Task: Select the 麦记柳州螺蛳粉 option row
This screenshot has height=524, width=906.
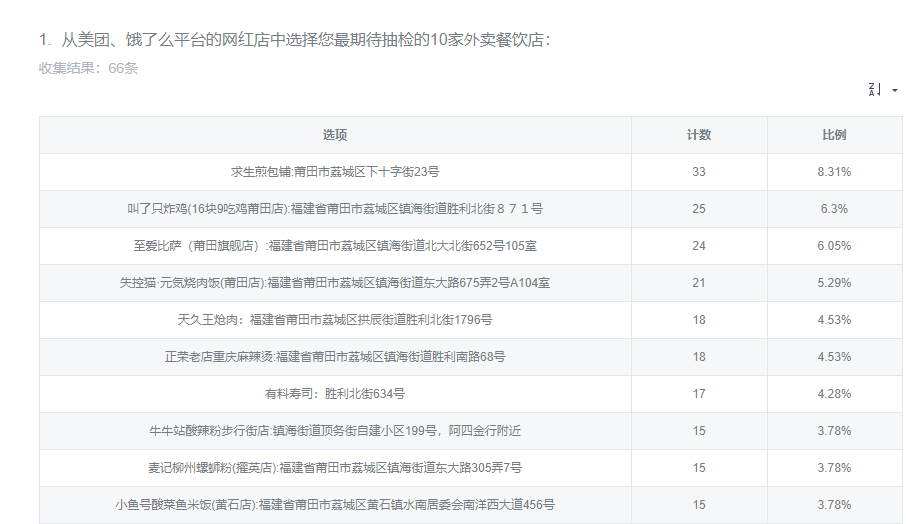Action: coord(335,468)
